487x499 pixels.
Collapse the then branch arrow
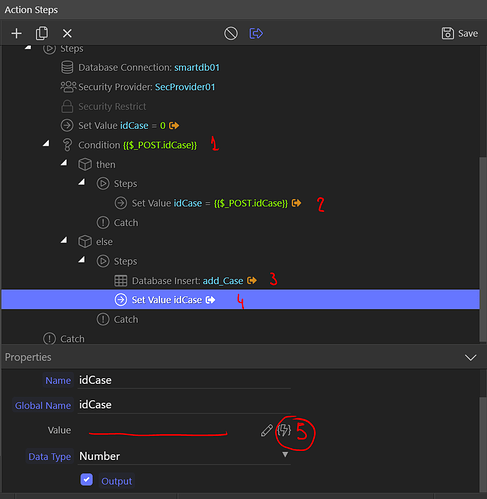tap(64, 163)
